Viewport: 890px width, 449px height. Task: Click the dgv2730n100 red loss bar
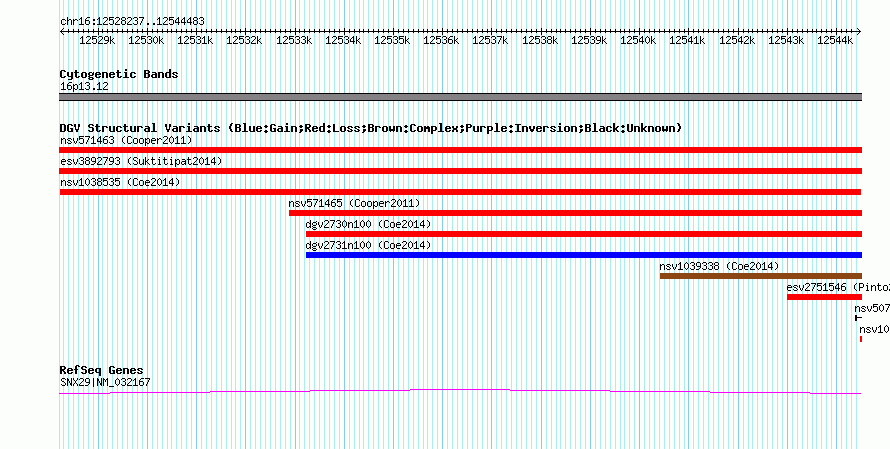click(583, 234)
